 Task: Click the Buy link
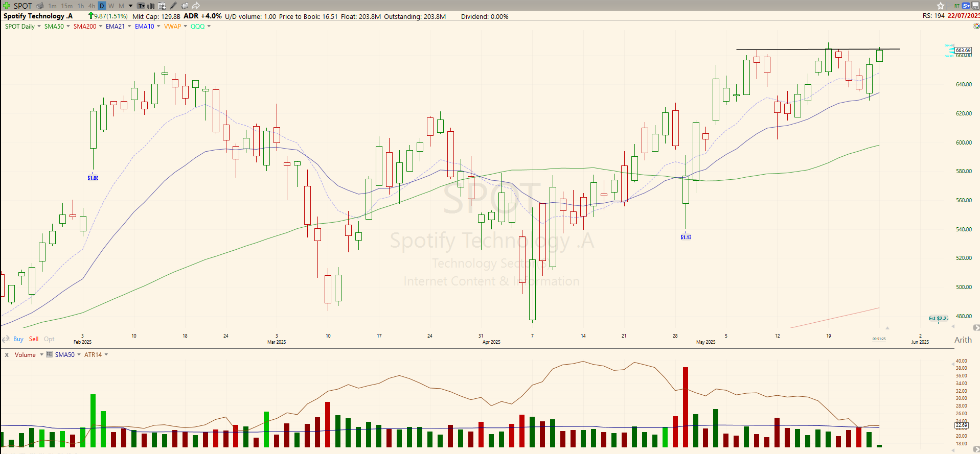click(18, 339)
